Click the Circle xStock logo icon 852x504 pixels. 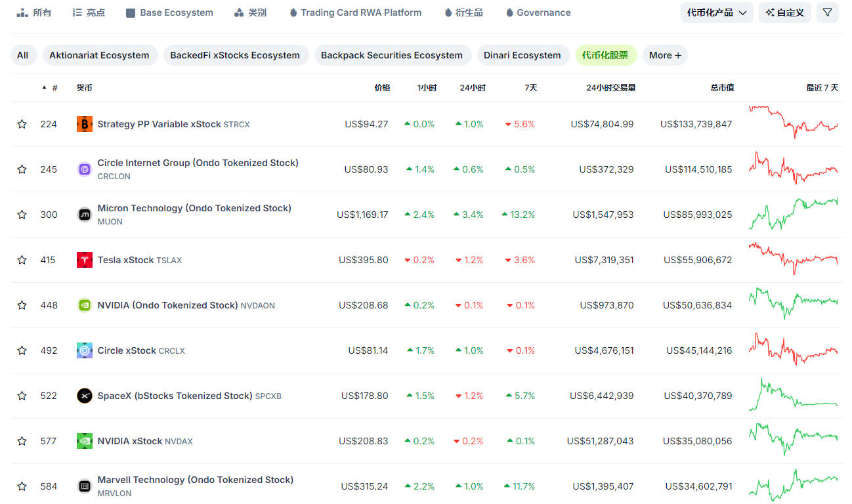click(85, 350)
